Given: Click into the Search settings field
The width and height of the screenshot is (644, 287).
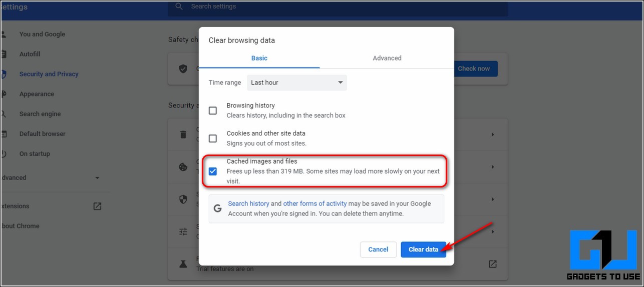Looking at the screenshot, I should click(x=341, y=7).
